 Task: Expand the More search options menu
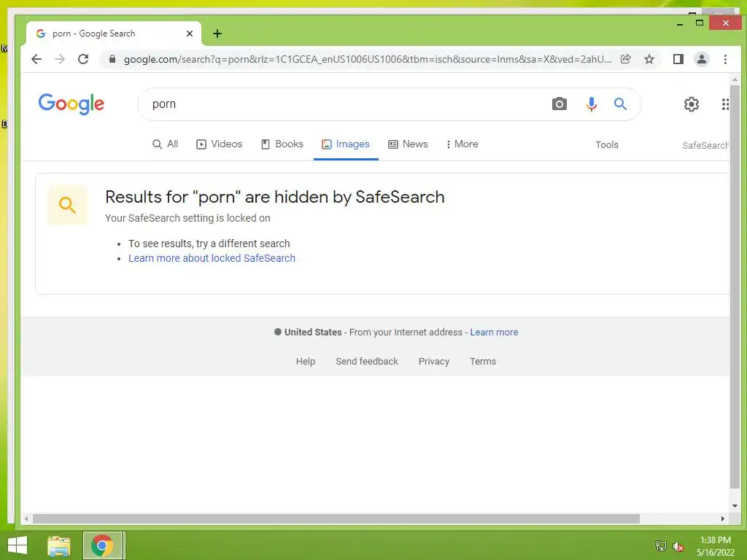462,144
